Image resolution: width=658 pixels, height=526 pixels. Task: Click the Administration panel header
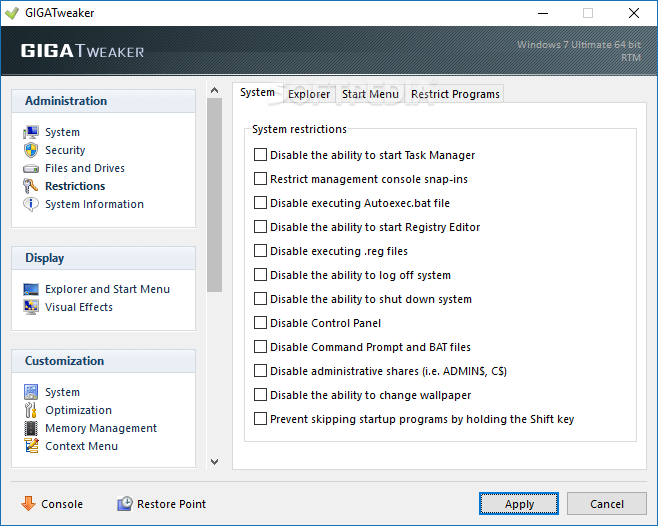(103, 101)
